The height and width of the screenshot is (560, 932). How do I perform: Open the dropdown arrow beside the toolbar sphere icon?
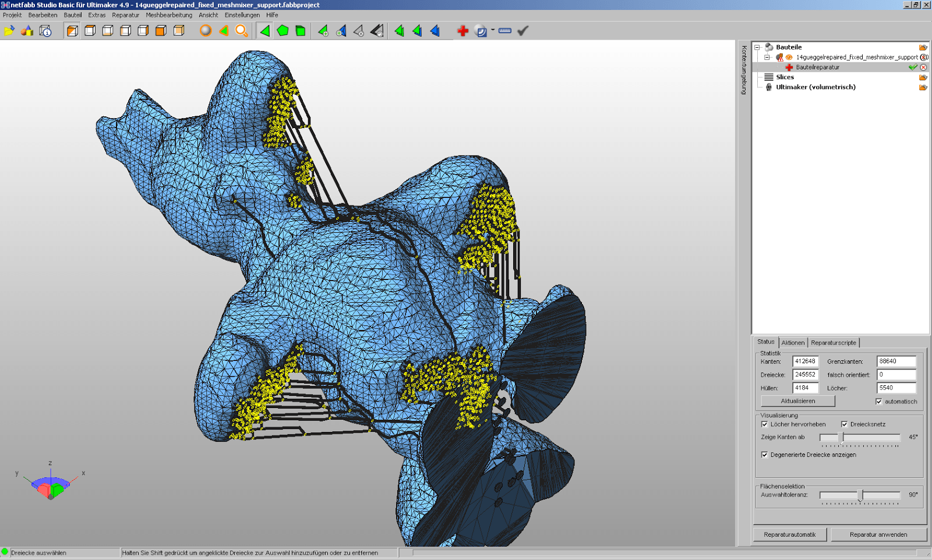pyautogui.click(x=493, y=30)
